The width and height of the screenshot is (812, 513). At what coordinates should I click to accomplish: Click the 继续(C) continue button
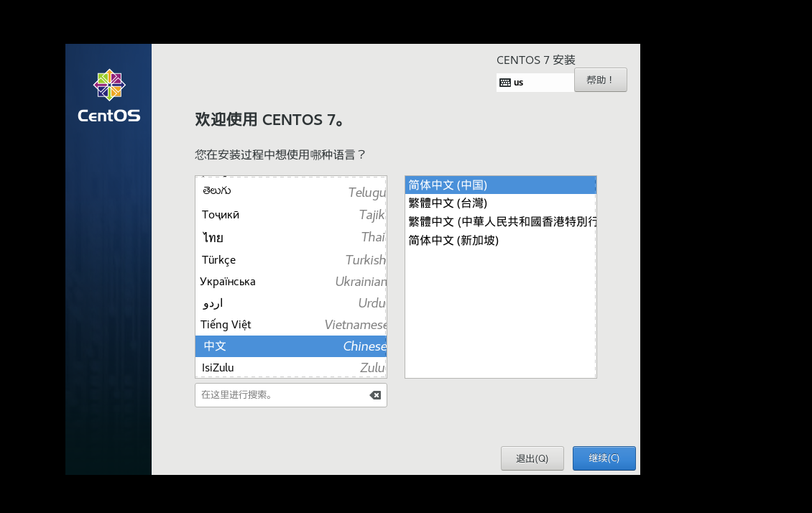click(604, 458)
